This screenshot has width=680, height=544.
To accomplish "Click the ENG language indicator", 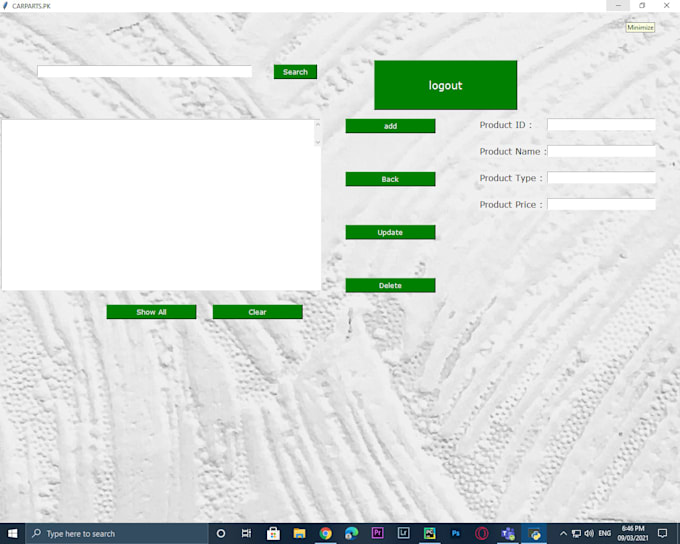I will [605, 534].
